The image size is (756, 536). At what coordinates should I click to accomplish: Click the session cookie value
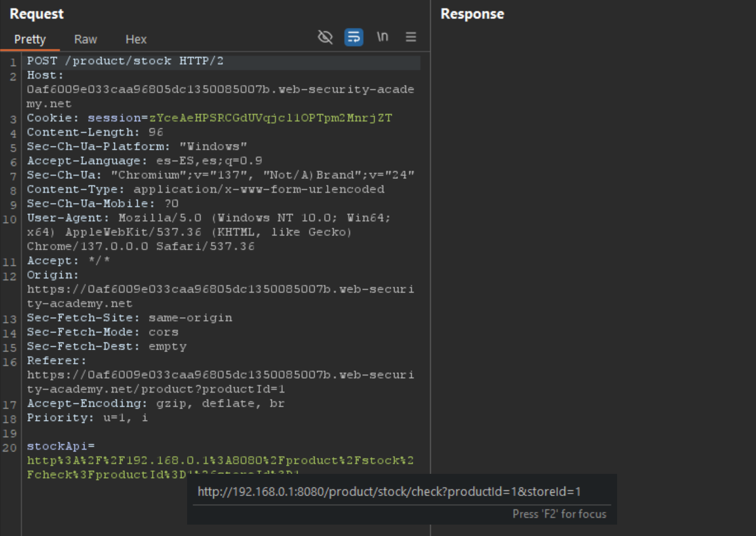click(x=270, y=118)
